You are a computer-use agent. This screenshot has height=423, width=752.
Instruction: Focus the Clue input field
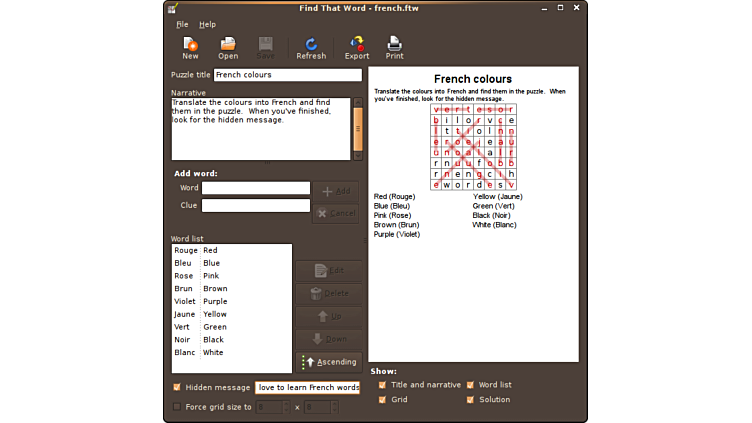point(256,206)
